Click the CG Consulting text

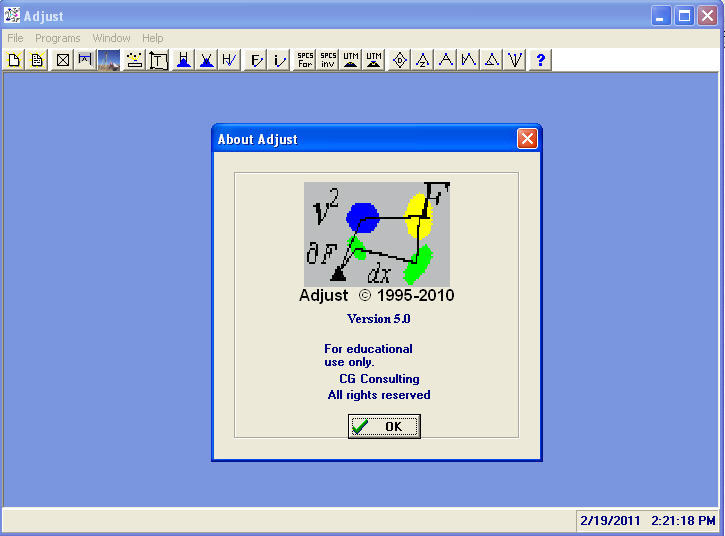point(379,379)
